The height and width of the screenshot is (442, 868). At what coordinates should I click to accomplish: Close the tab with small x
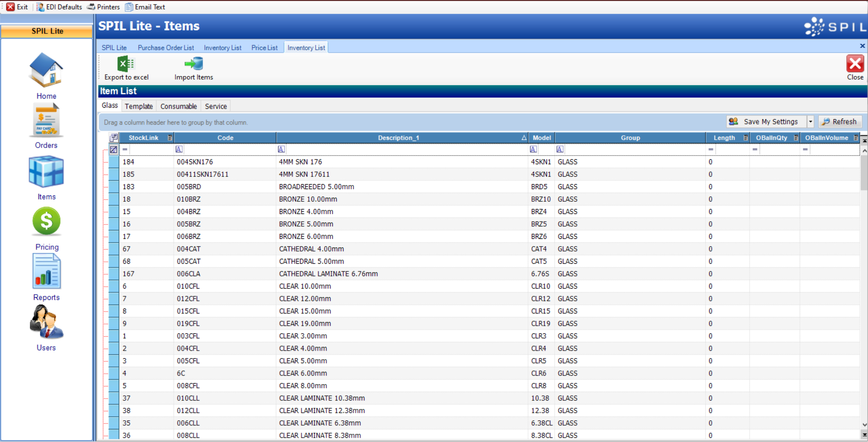point(862,46)
